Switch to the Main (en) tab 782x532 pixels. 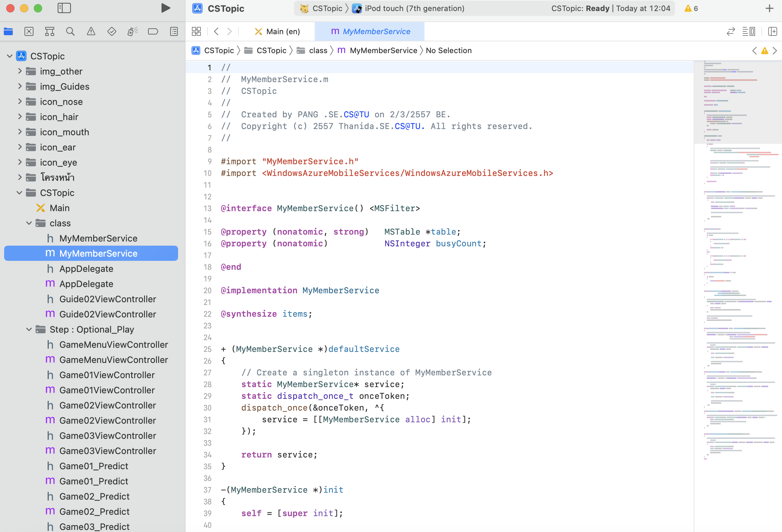277,32
